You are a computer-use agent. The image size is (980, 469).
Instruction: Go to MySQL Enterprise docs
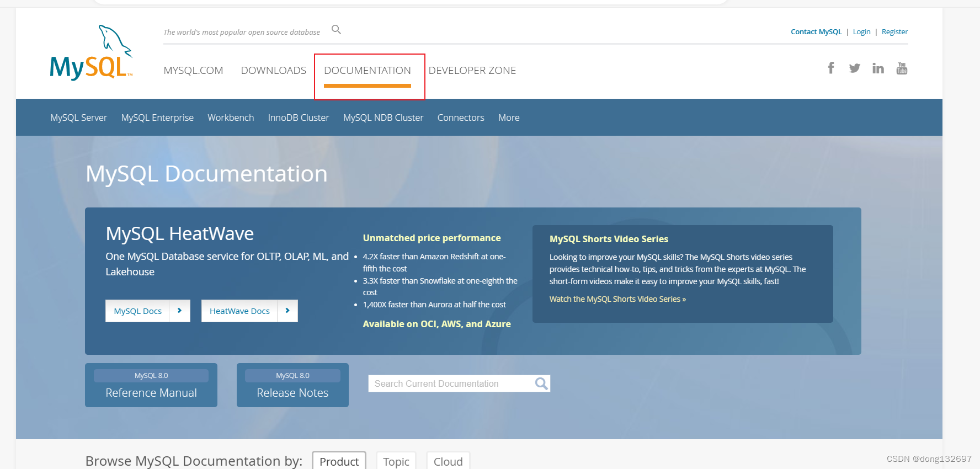pyautogui.click(x=157, y=118)
